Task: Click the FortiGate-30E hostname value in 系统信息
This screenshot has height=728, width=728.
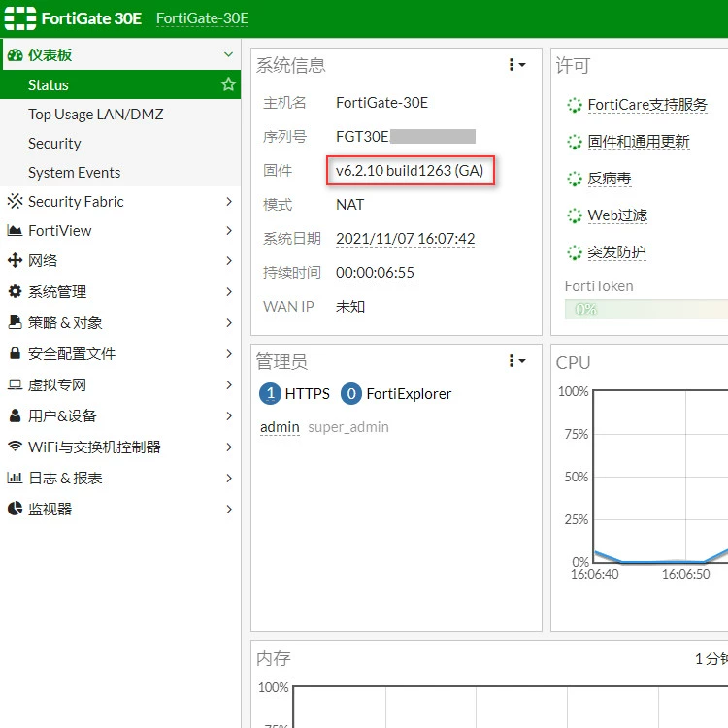Action: coord(381,102)
